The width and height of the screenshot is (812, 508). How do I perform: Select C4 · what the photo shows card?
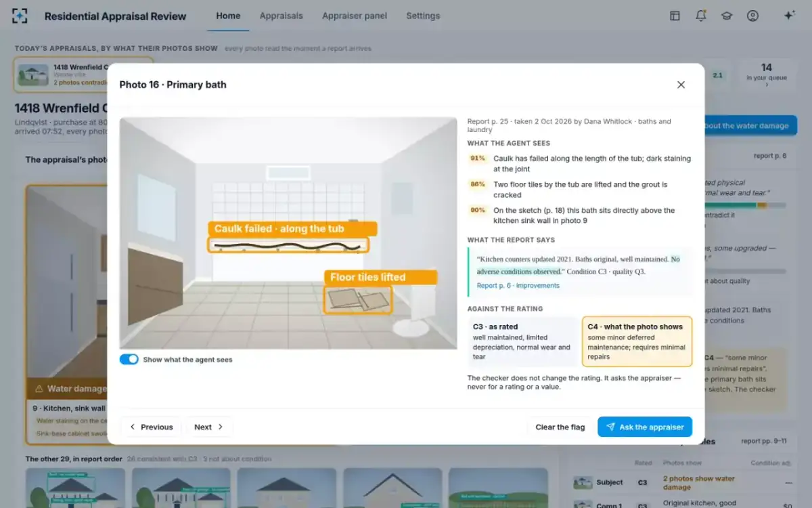pos(637,341)
